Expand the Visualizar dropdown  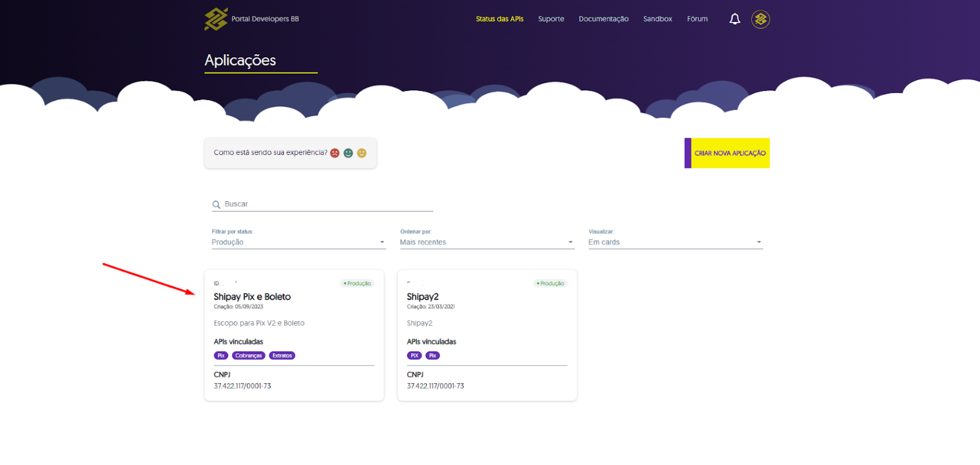point(676,242)
